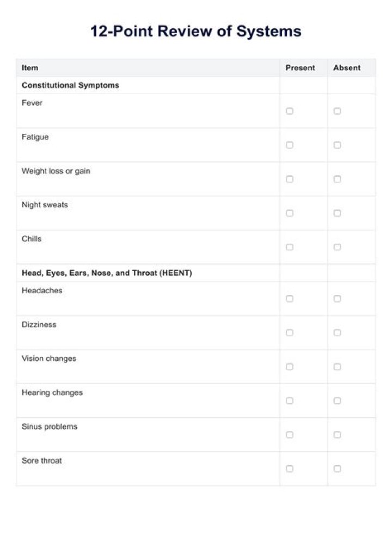Select Absent checkbox for Chills

tap(337, 247)
